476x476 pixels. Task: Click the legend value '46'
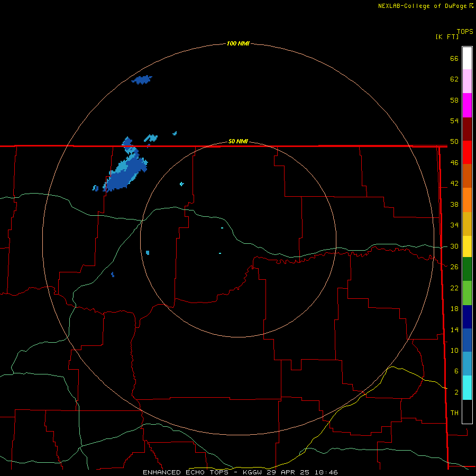(454, 163)
